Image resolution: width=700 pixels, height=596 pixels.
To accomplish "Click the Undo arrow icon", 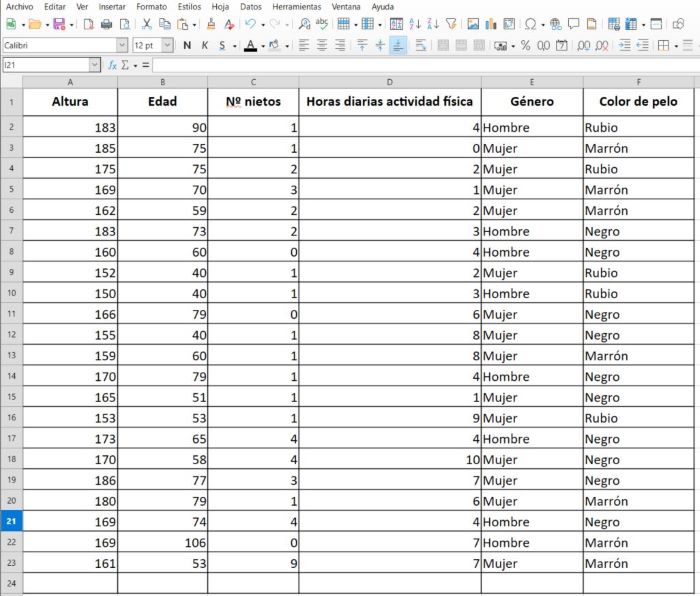I will [x=251, y=24].
